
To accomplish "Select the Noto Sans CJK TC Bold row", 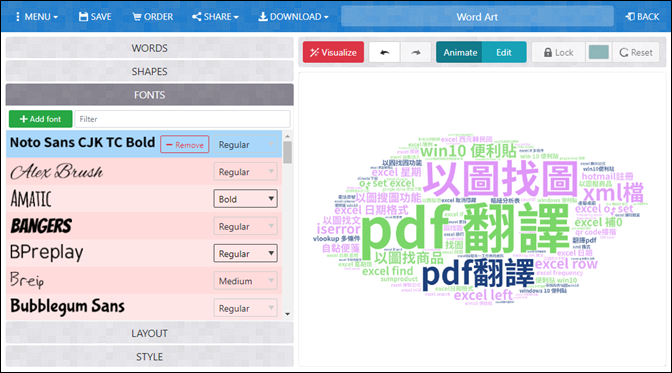I will point(144,144).
